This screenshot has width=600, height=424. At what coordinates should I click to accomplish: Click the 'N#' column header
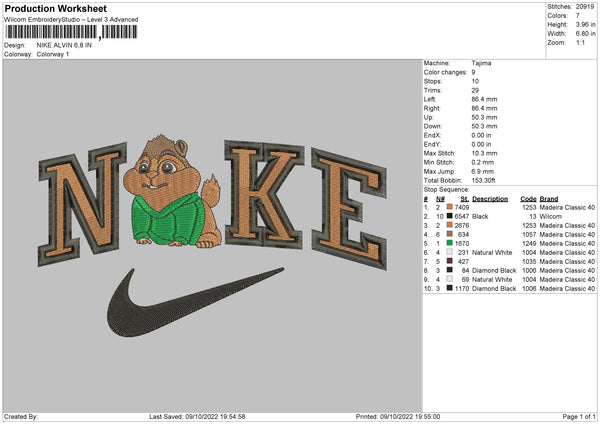click(440, 199)
